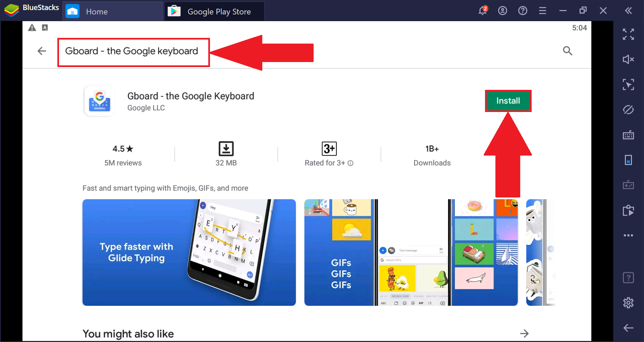
Task: Click the sidebar Android back arrow
Action: click(628, 328)
